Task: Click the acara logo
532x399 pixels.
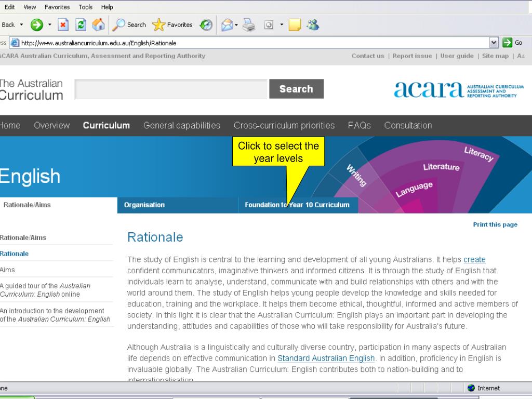Action: point(459,90)
